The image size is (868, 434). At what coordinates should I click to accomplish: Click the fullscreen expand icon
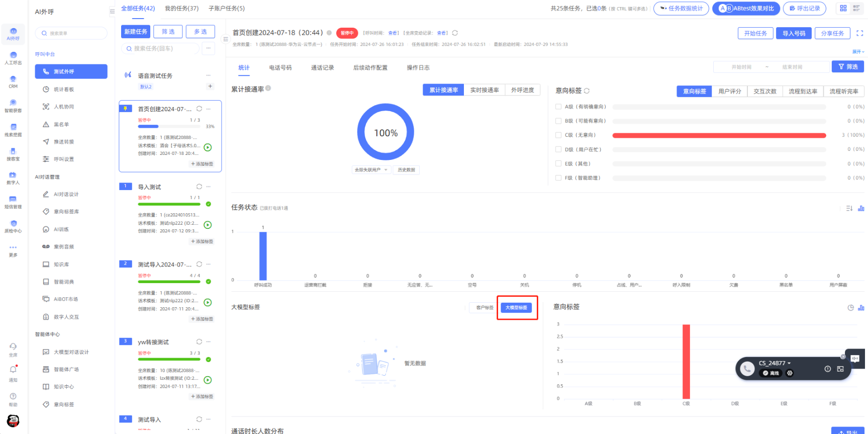tap(859, 33)
